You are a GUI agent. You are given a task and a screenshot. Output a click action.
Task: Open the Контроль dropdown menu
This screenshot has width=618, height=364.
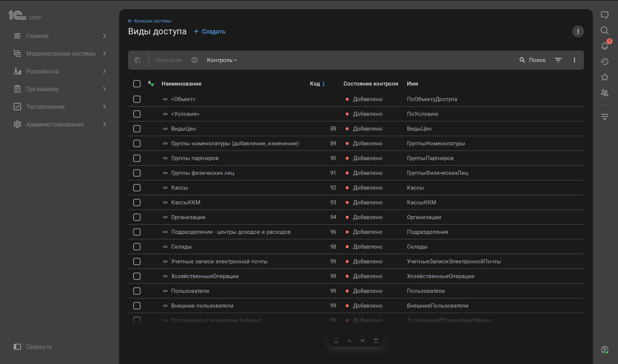point(222,60)
